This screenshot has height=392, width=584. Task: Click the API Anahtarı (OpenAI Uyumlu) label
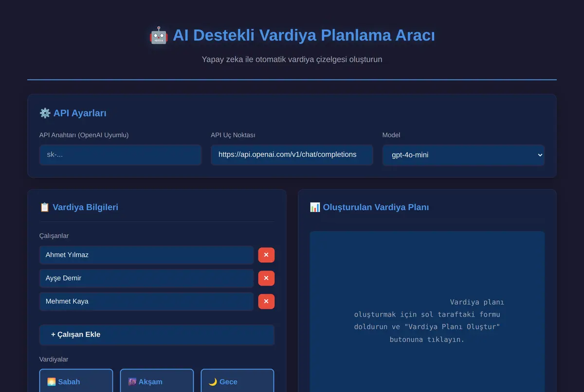(x=84, y=135)
